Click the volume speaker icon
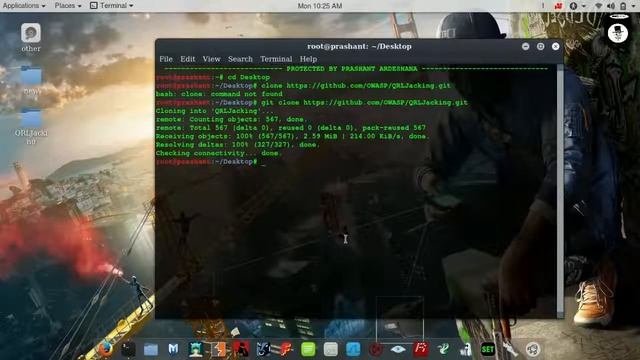 611,6
